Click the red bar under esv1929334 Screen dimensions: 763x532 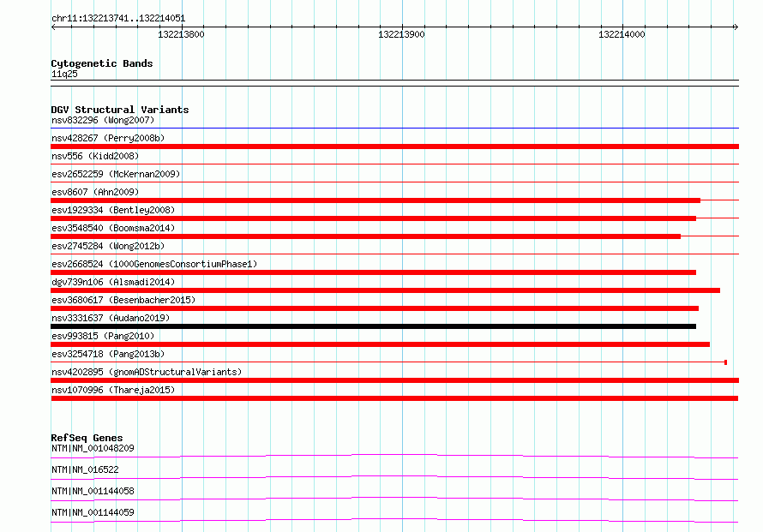pos(373,218)
